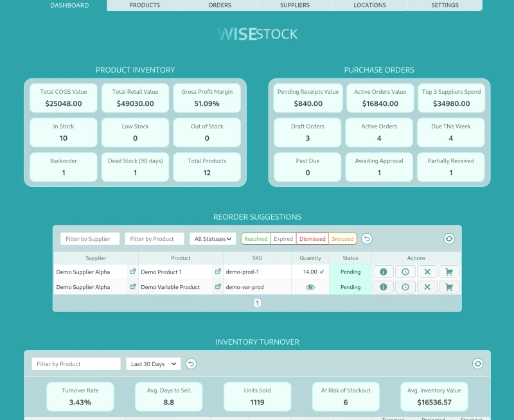514x420 pixels.
Task: Open the Settings tab
Action: (x=445, y=5)
